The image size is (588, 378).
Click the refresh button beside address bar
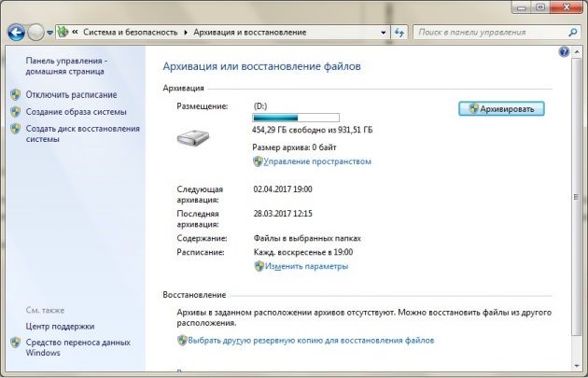pyautogui.click(x=399, y=33)
